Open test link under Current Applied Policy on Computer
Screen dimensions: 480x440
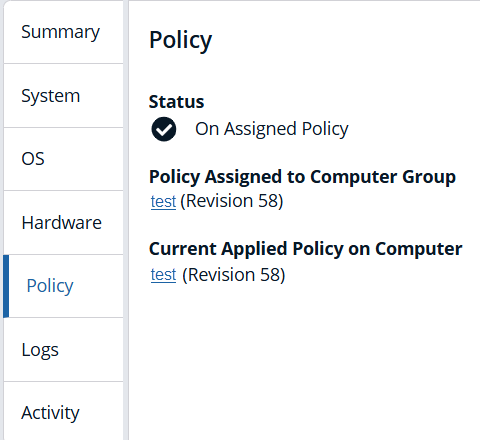[x=163, y=275]
